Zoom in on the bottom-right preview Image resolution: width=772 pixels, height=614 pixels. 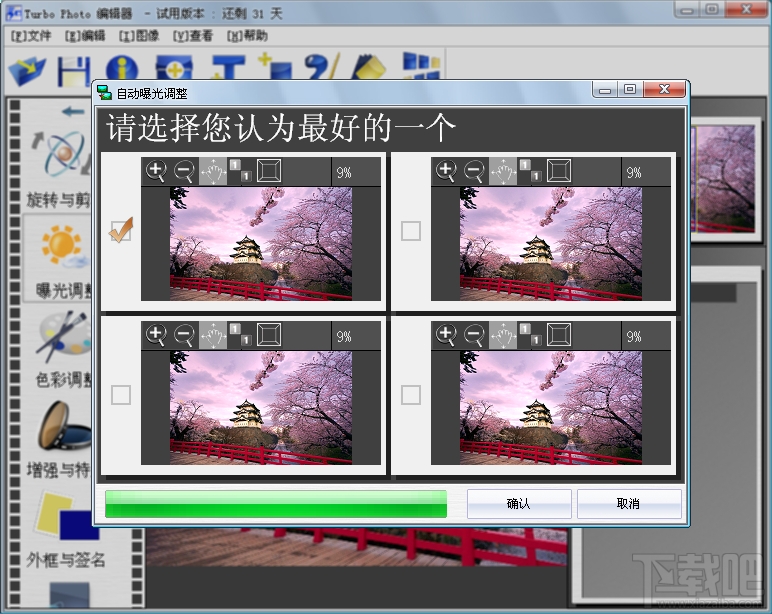pyautogui.click(x=446, y=335)
